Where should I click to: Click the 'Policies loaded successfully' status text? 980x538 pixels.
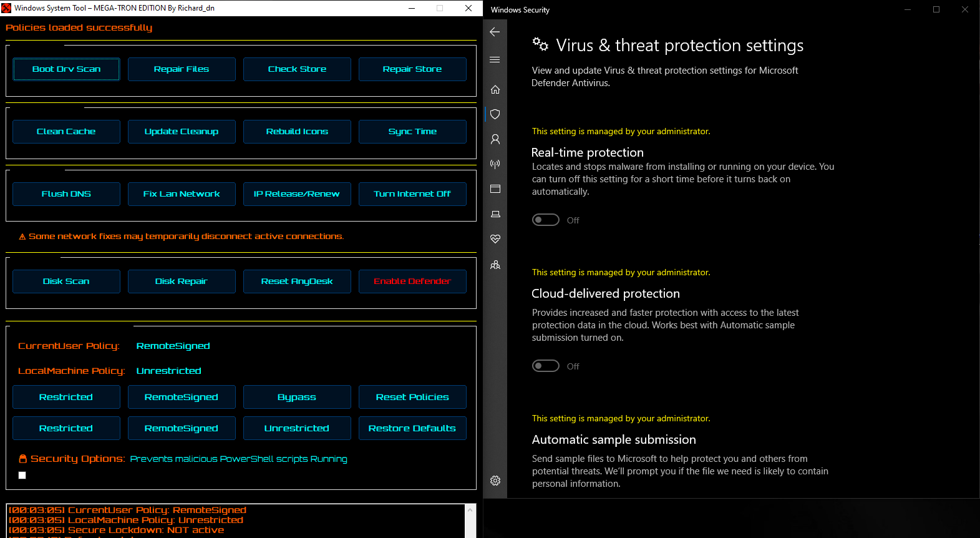(79, 27)
